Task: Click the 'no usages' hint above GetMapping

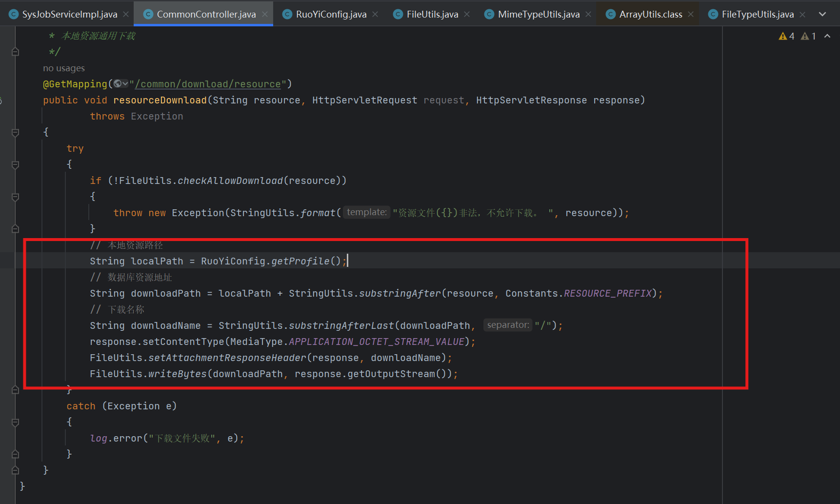Action: click(x=64, y=68)
